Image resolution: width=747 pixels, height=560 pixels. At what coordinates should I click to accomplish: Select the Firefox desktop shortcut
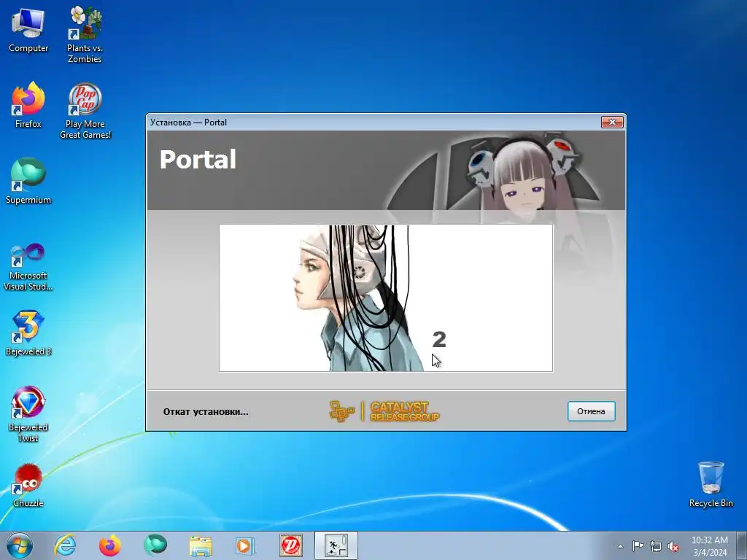(x=28, y=106)
